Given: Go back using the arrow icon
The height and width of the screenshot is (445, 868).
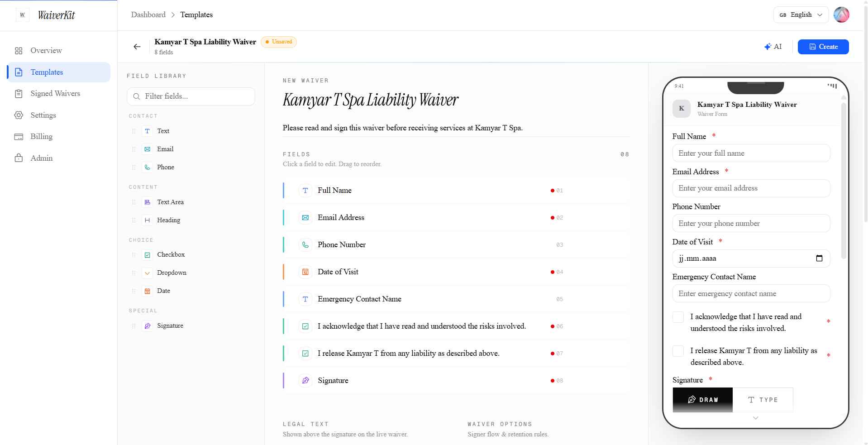Looking at the screenshot, I should (137, 47).
